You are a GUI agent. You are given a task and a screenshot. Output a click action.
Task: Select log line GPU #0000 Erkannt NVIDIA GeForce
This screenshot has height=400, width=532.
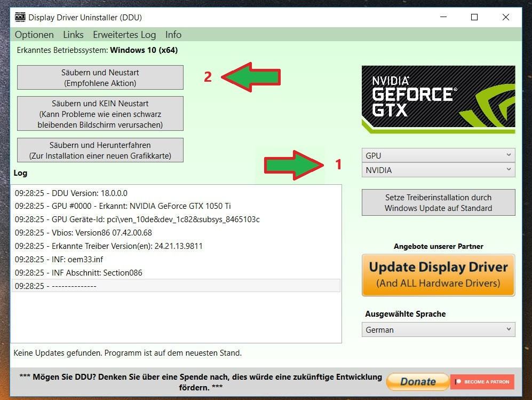click(176, 206)
